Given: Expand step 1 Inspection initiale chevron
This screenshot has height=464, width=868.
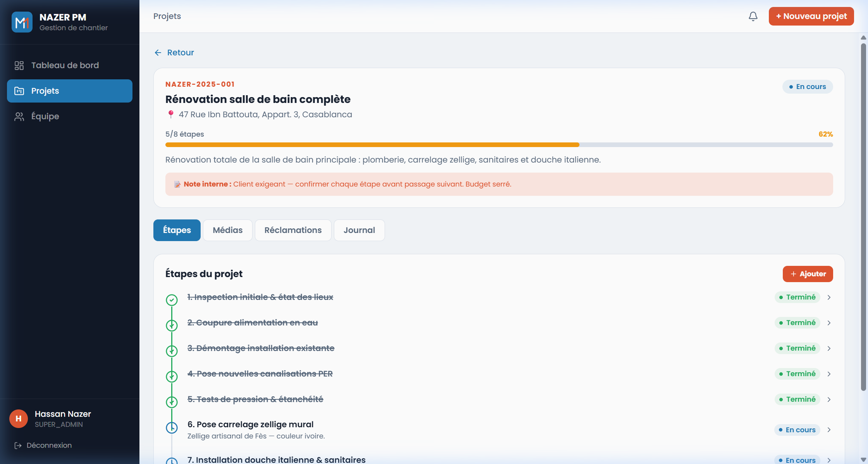Looking at the screenshot, I should point(829,297).
